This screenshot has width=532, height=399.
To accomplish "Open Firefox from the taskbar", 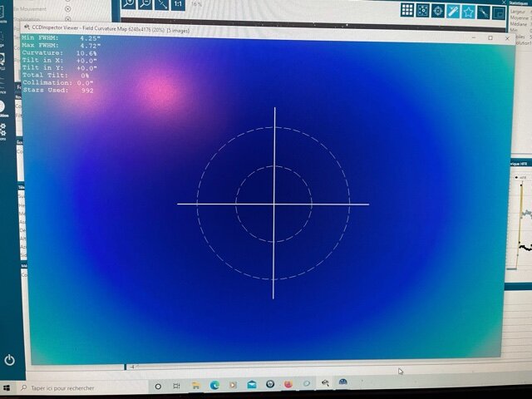I will pos(288,384).
